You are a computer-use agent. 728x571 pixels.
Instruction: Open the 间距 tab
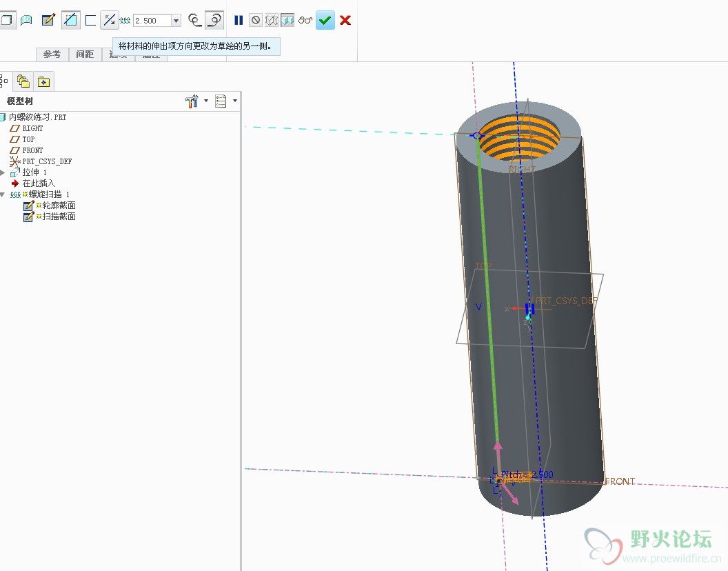pos(85,54)
